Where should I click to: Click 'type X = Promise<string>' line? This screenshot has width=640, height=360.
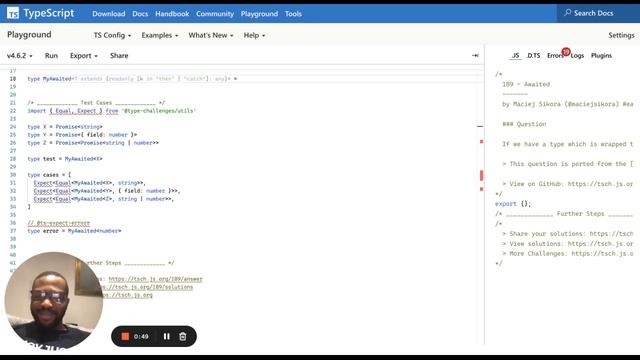tap(65, 127)
